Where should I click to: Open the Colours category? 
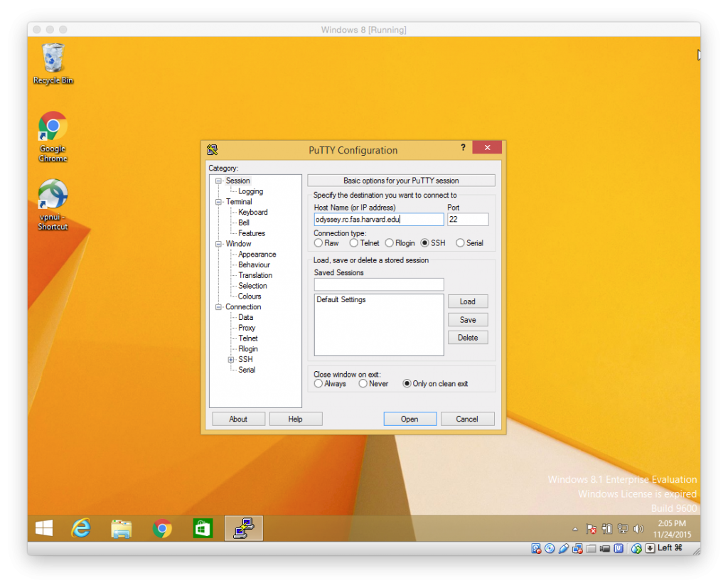[x=250, y=296]
